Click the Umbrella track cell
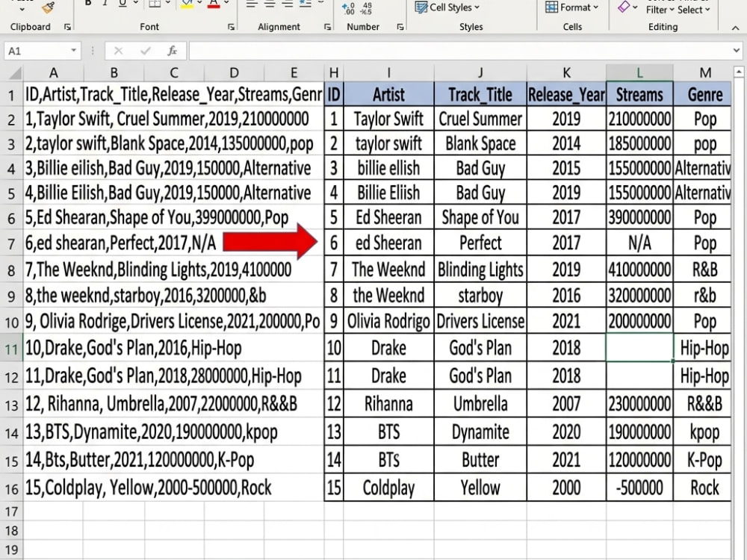Viewport: 747px width, 560px height. tap(480, 404)
